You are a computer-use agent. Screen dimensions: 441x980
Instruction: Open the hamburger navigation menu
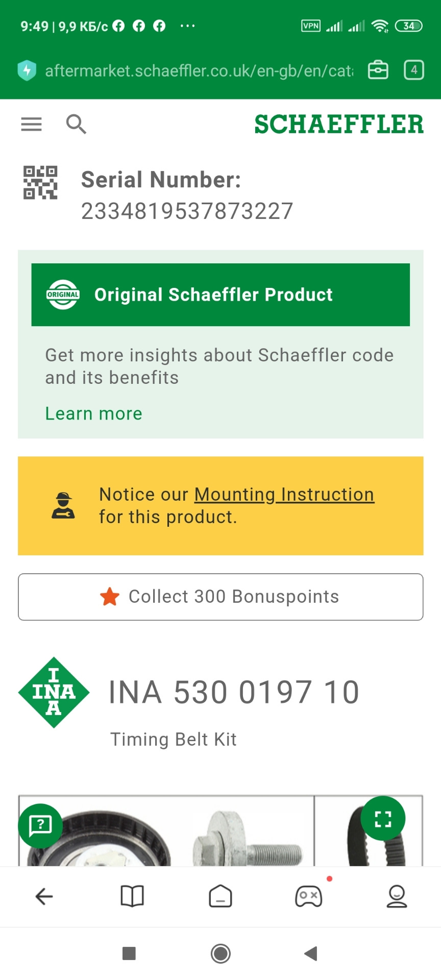click(31, 124)
